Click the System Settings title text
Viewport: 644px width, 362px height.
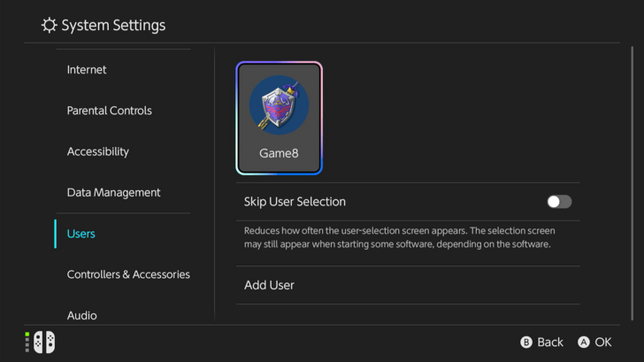click(x=113, y=26)
